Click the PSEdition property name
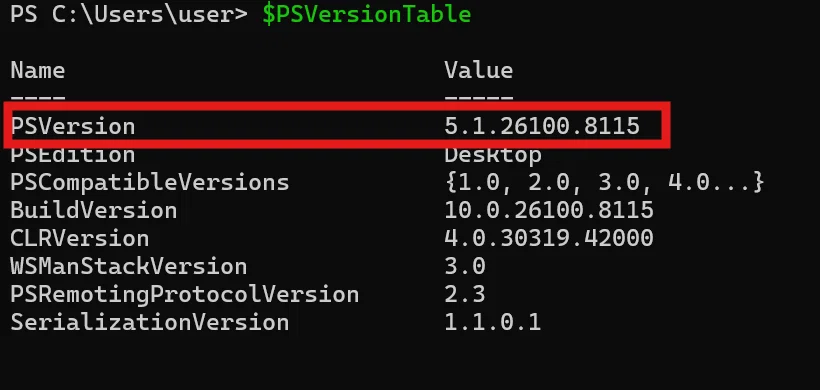This screenshot has height=390, width=820. click(x=73, y=155)
